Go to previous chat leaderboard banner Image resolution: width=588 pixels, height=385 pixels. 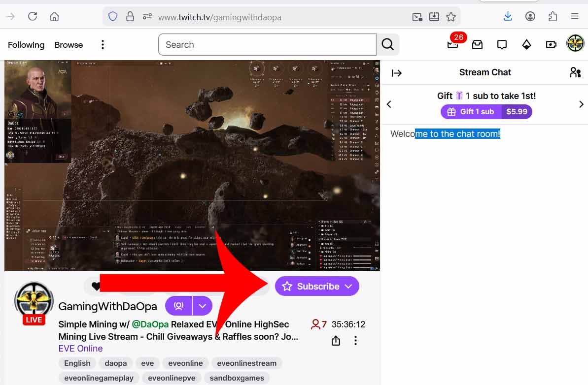point(389,104)
